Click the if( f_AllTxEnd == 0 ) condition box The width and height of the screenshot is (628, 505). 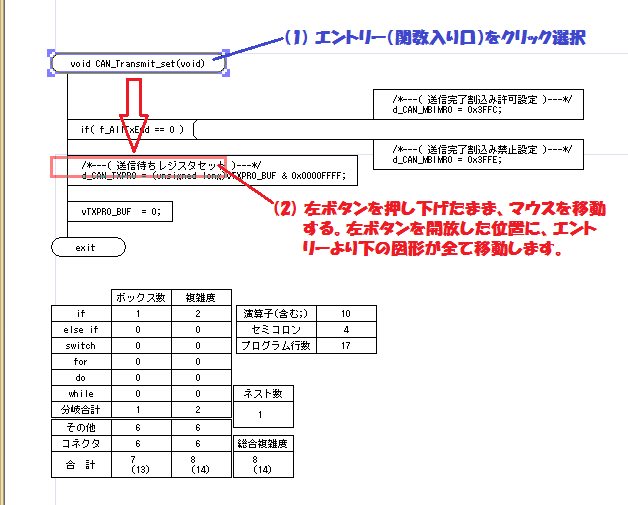[x=132, y=129]
